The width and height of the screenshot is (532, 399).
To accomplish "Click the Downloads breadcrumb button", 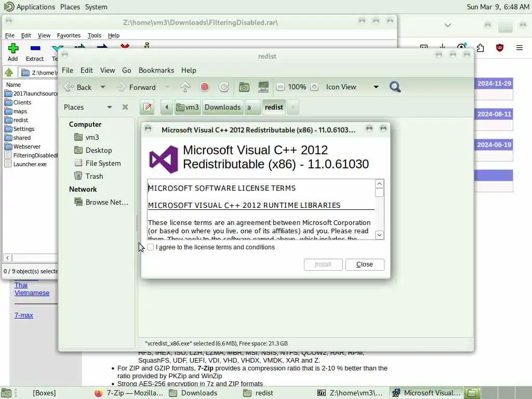I will click(x=222, y=107).
